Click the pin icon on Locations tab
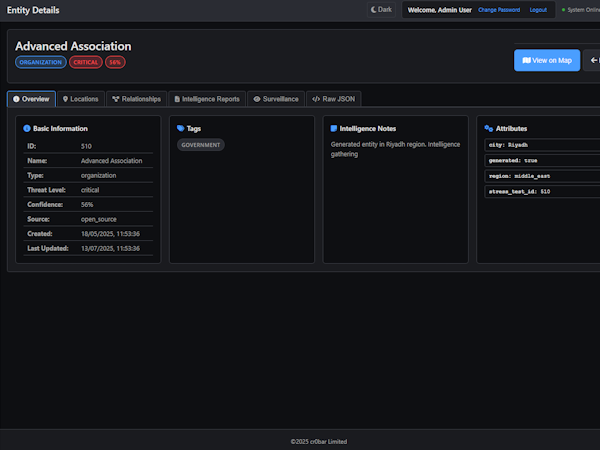The width and height of the screenshot is (600, 450). (65, 99)
